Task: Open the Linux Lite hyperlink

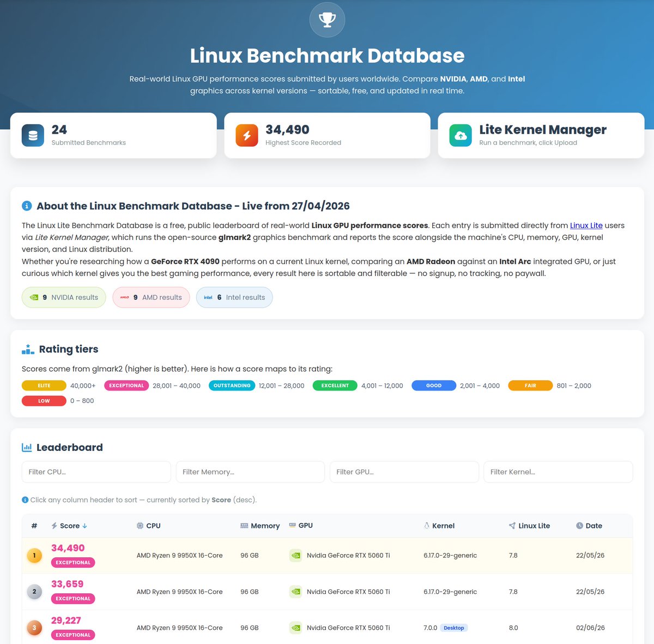Action: [x=586, y=225]
